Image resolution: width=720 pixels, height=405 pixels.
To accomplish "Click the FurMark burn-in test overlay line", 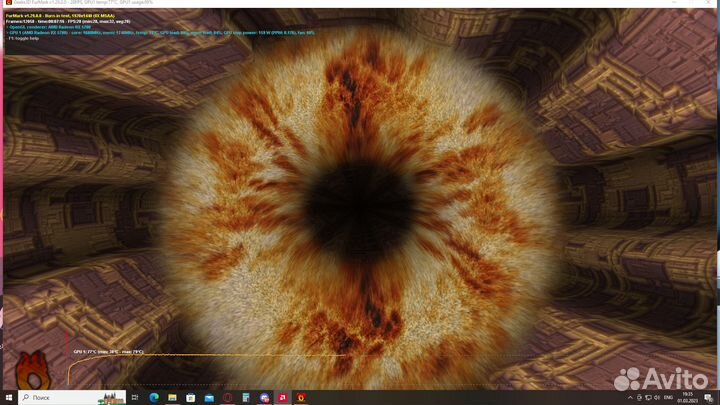I will pyautogui.click(x=60, y=16).
